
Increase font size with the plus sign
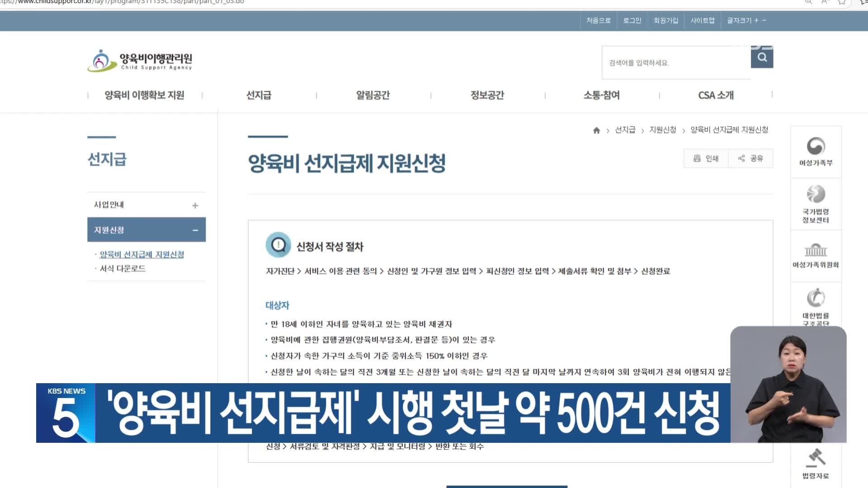[x=756, y=20]
